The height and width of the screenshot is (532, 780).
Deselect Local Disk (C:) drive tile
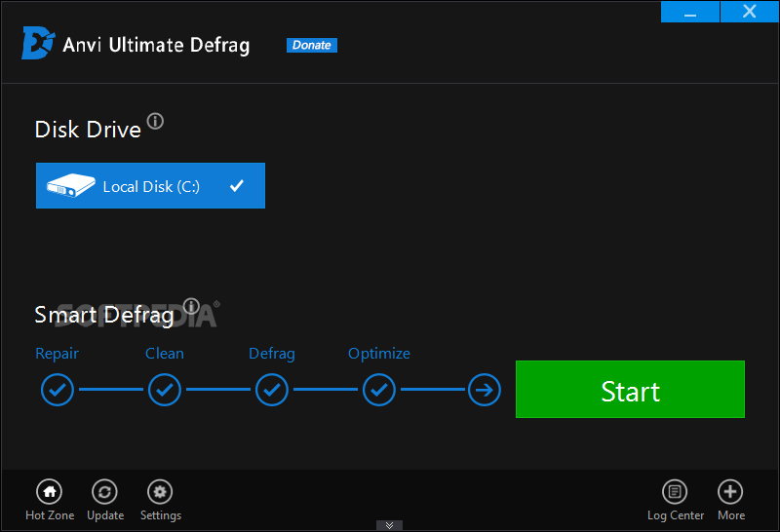150,185
